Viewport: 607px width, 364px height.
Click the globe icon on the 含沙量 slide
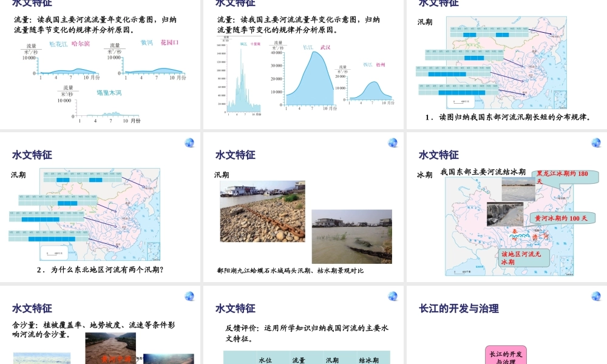(x=189, y=296)
